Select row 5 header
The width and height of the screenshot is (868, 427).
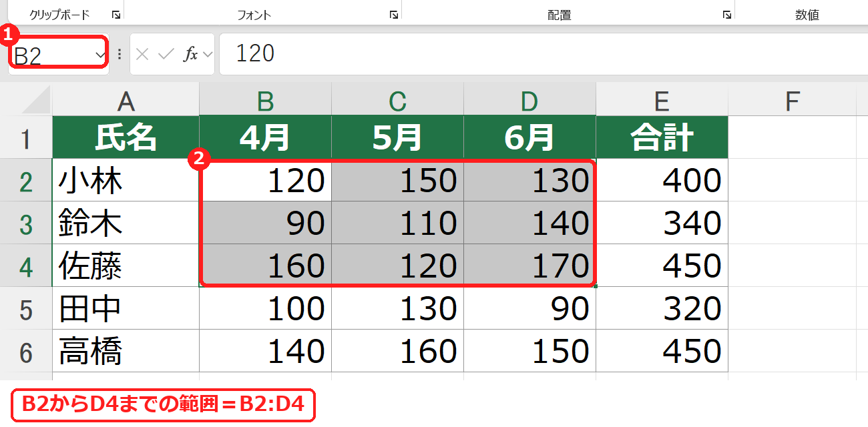tap(26, 308)
